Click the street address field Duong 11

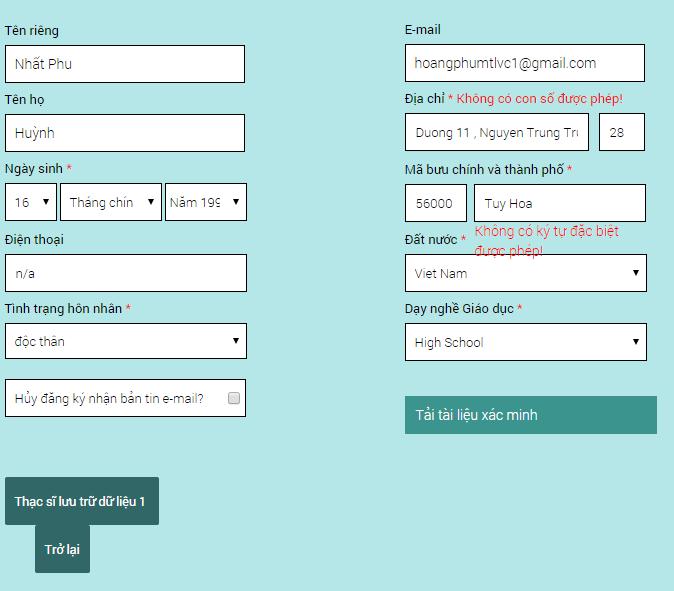[x=497, y=132]
